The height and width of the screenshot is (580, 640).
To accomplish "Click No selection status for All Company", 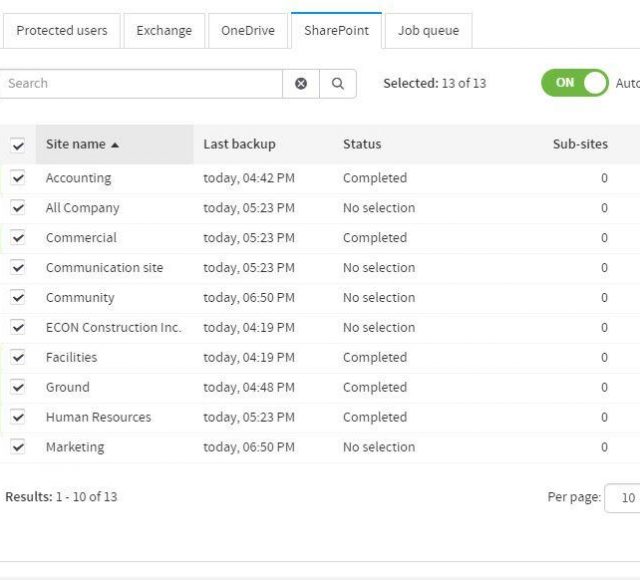I will pyautogui.click(x=379, y=208).
